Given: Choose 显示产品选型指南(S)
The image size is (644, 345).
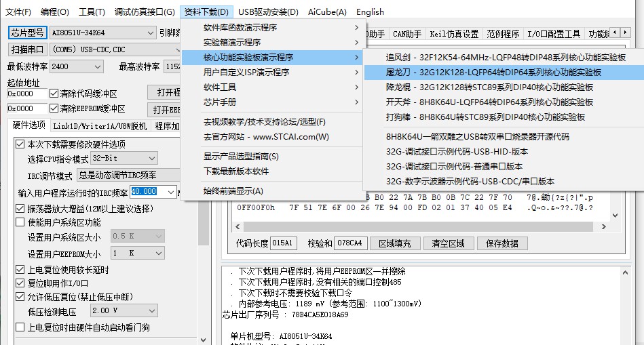Looking at the screenshot, I should pos(272,157).
